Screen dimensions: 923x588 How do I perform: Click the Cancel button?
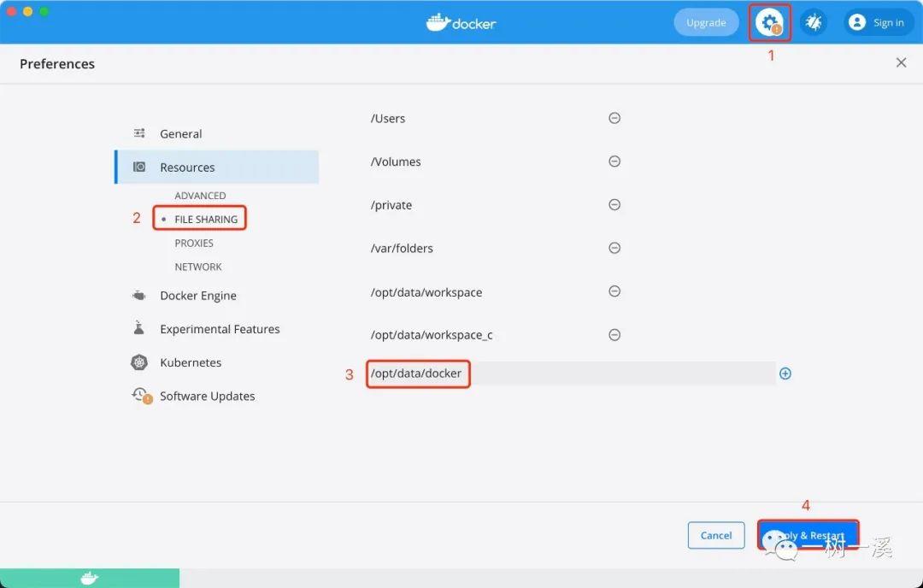(716, 535)
